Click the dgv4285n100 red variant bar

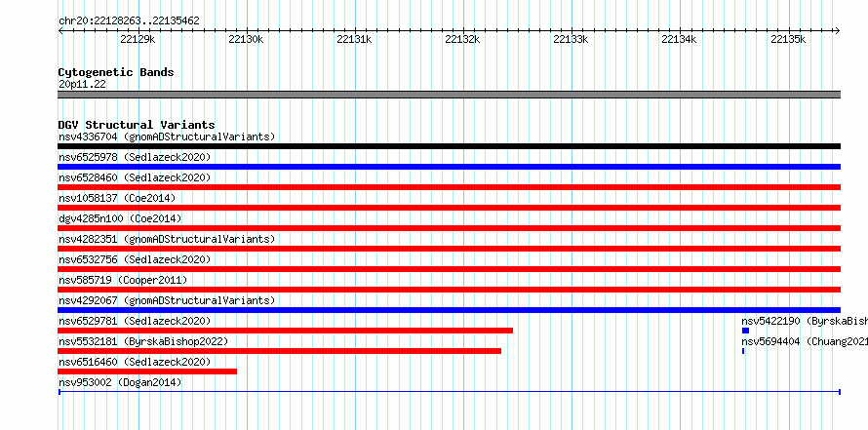(449, 228)
